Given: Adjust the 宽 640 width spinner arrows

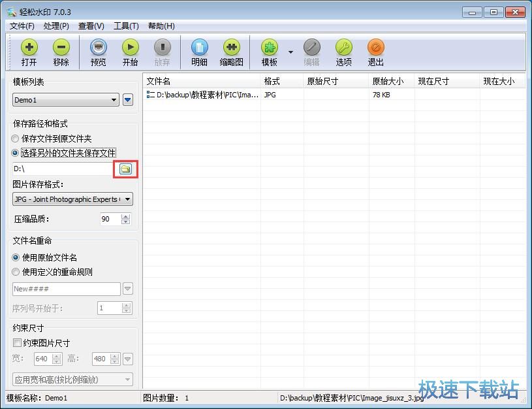Looking at the screenshot, I should pyautogui.click(x=57, y=359).
